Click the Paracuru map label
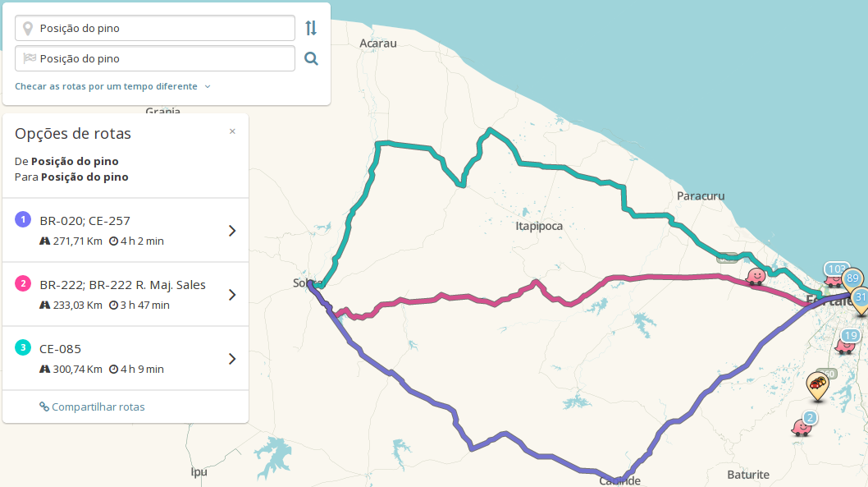Image resolution: width=868 pixels, height=487 pixels. pyautogui.click(x=701, y=196)
